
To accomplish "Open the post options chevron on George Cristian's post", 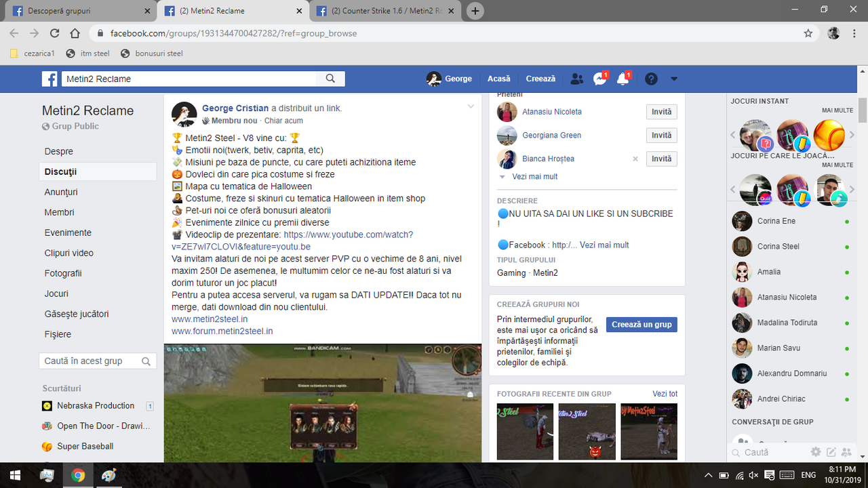I will pos(471,107).
